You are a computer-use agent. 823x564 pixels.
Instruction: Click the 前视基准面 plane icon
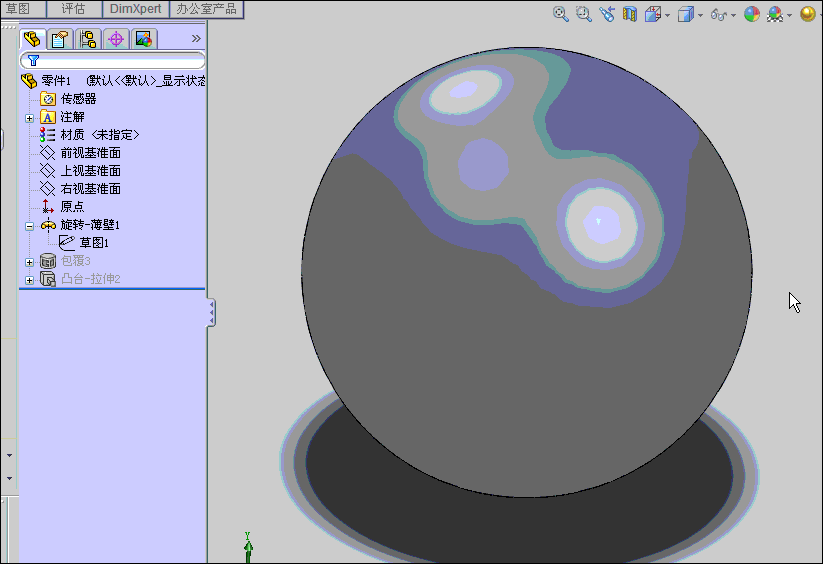coord(48,153)
